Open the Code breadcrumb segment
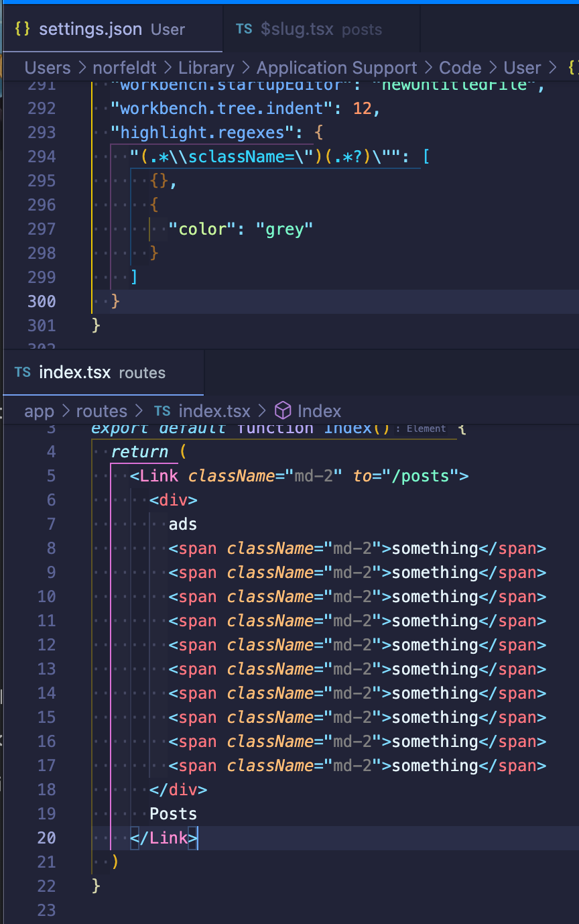Screen dimensions: 579x924 click(460, 68)
